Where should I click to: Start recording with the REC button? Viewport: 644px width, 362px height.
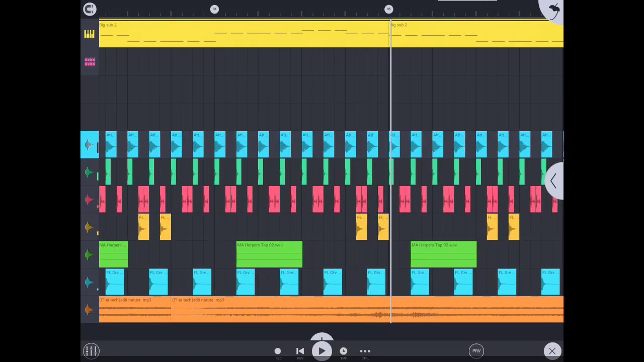click(x=278, y=351)
